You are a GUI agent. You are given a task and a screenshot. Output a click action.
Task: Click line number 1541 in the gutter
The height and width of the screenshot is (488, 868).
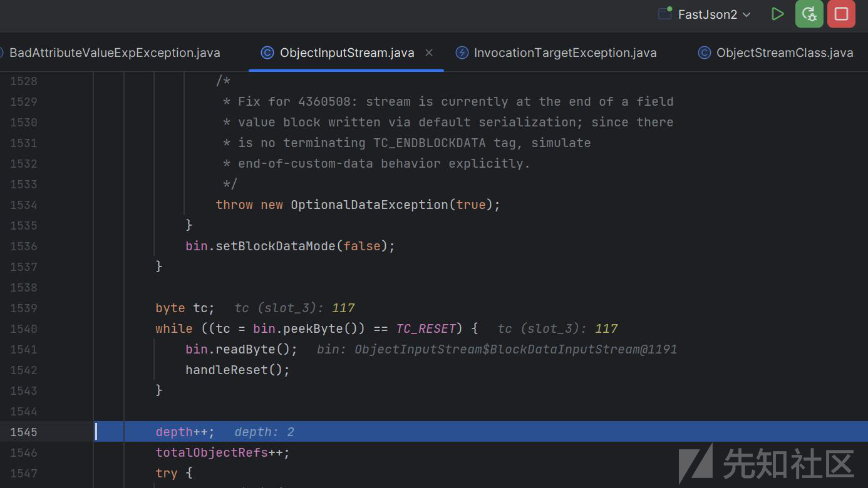pyautogui.click(x=24, y=349)
